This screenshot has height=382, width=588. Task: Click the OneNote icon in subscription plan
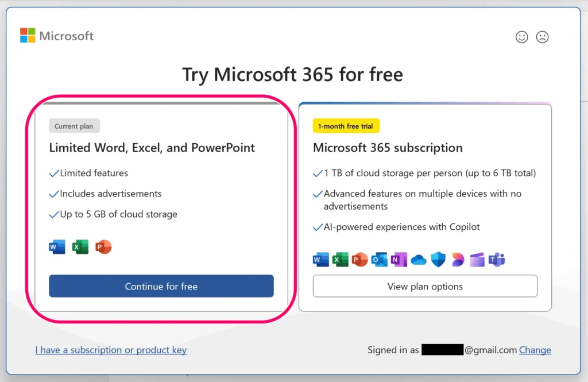[x=399, y=260]
